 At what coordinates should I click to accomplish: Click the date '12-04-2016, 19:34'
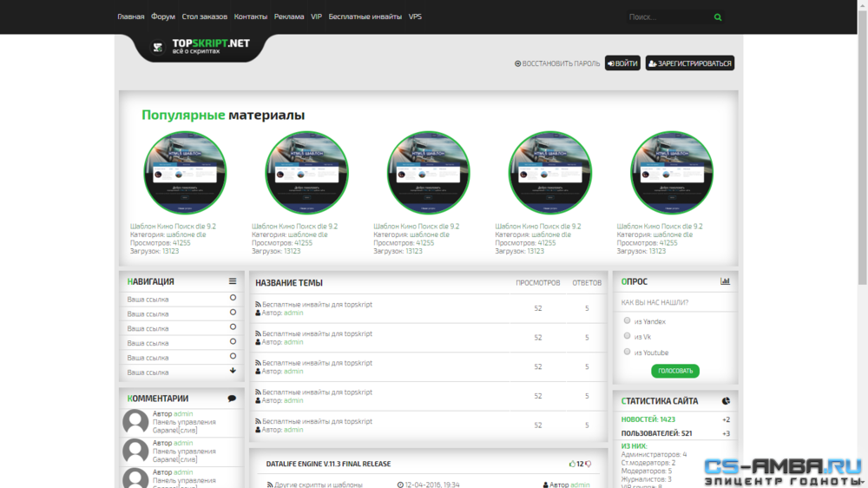coord(431,485)
